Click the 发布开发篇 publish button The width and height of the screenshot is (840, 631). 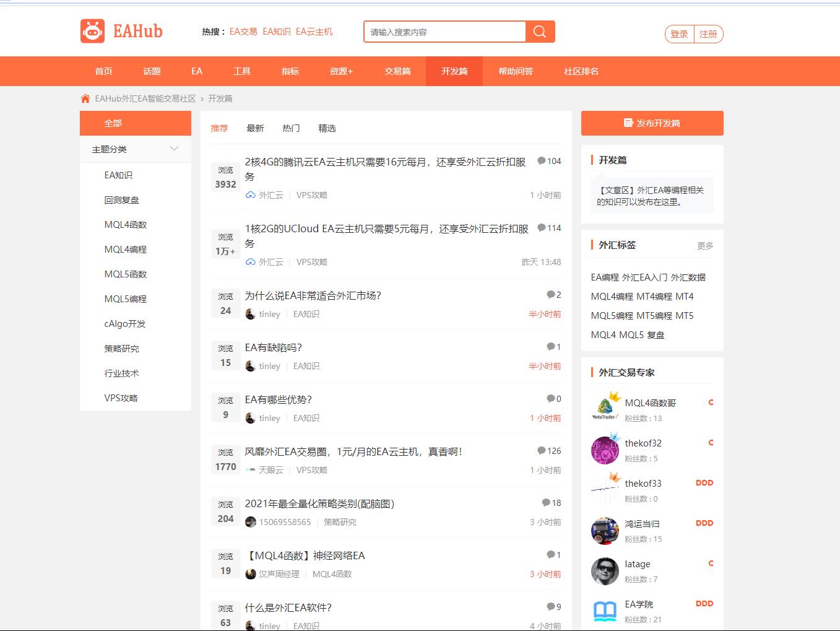coord(652,123)
